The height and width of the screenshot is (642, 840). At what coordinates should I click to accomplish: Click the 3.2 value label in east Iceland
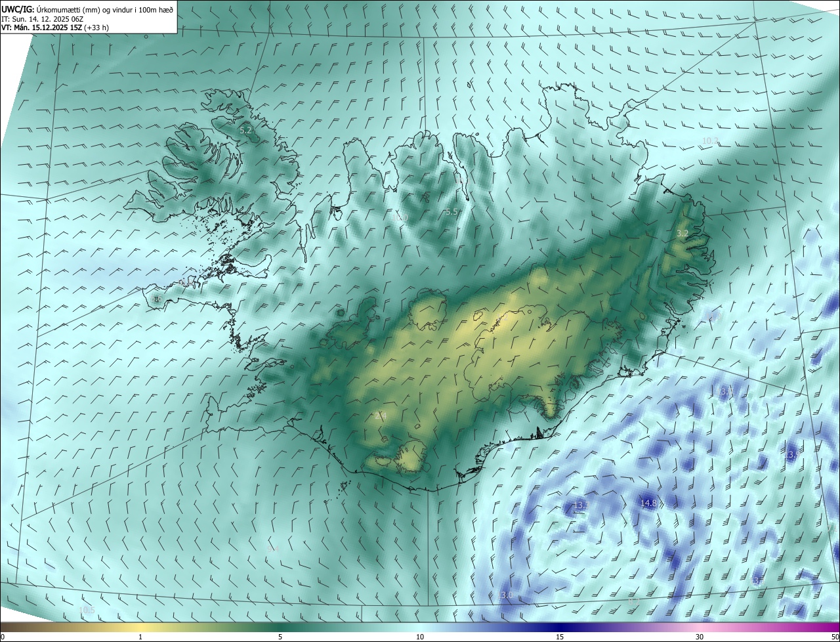(x=682, y=233)
